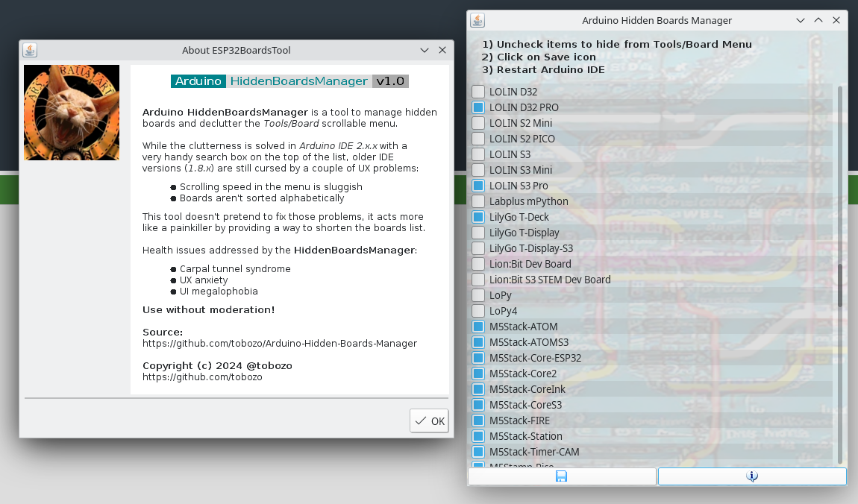Click 'Boards aren't sorted alphabetically' bullet text
858x504 pixels.
coord(262,198)
